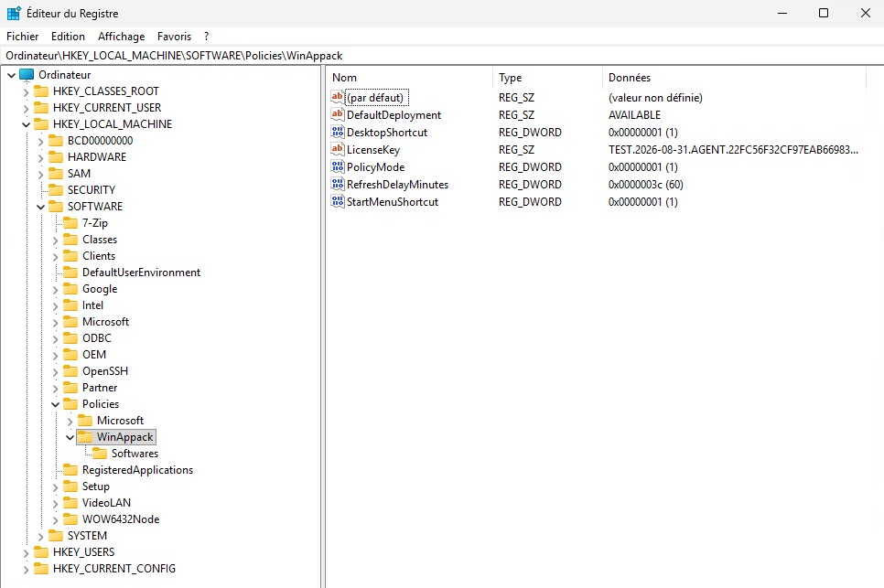
Task: Click the Softwares folder icon
Action: click(x=100, y=454)
